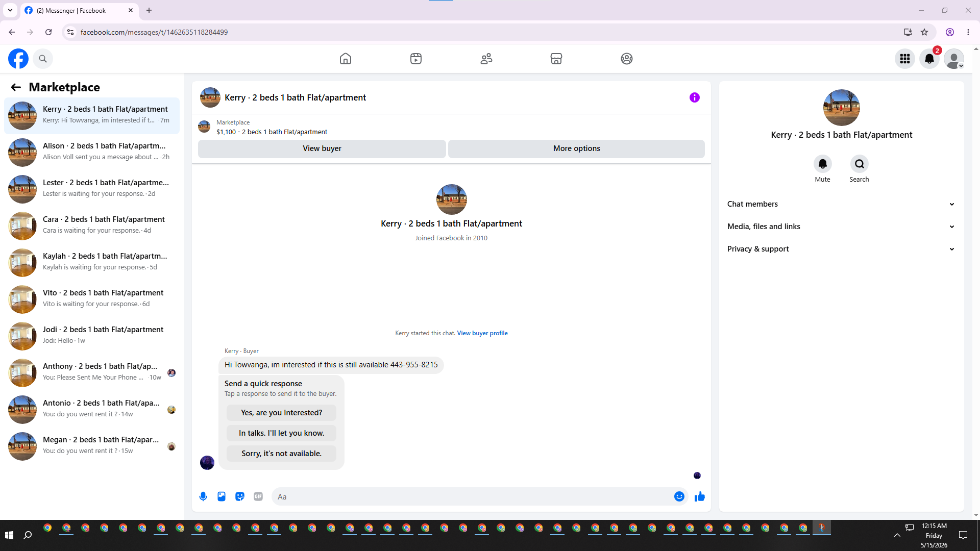980x551 pixels.
Task: Open the Chrome tab search dropdown
Action: point(10,10)
